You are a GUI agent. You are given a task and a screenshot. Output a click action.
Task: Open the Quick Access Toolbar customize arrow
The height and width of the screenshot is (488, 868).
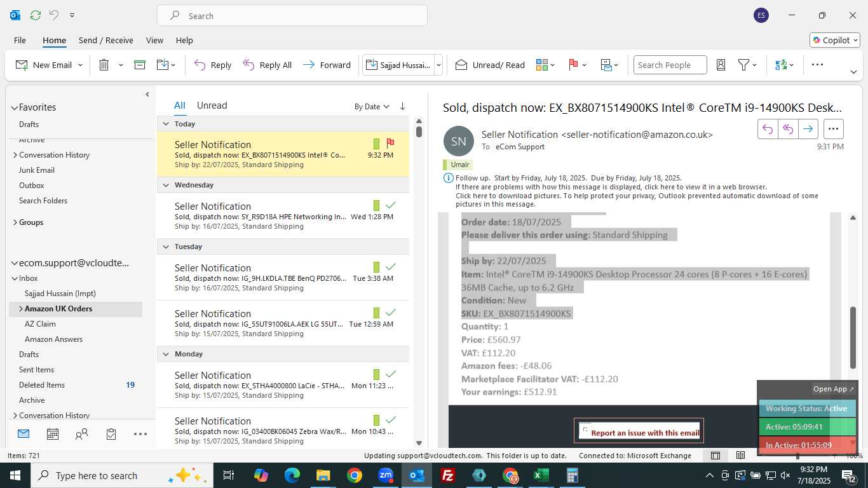pyautogui.click(x=72, y=15)
